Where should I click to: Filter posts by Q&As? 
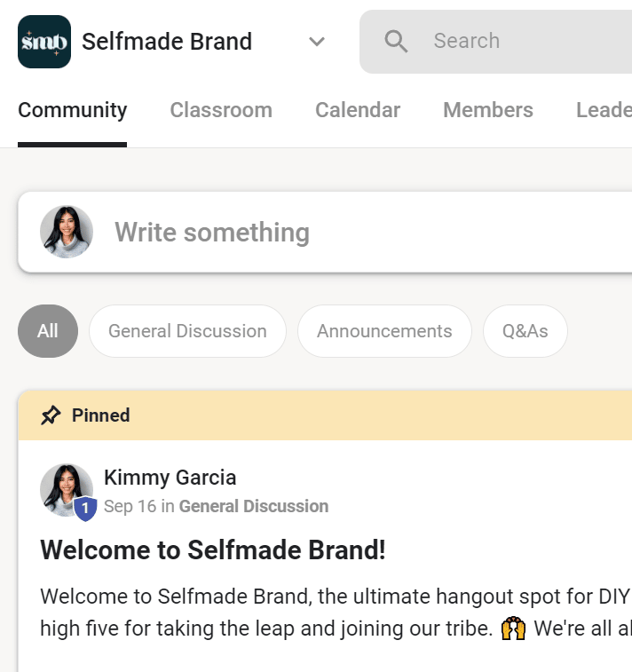[525, 331]
